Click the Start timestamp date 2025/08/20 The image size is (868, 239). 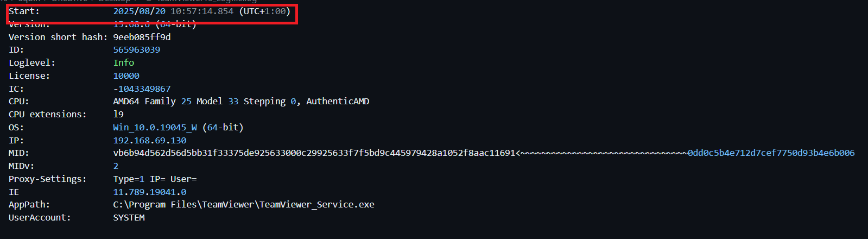[x=139, y=11]
